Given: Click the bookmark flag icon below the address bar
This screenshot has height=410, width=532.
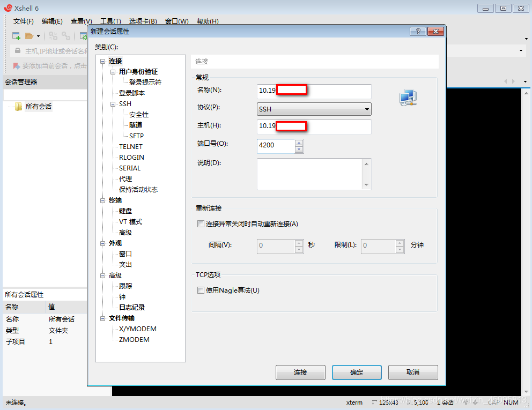Looking at the screenshot, I should tap(16, 65).
